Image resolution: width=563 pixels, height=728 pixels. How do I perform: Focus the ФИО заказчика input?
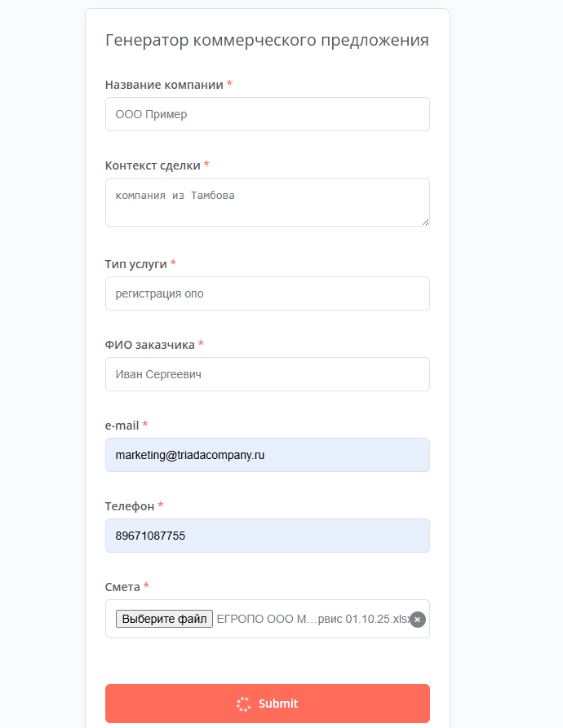click(x=267, y=374)
